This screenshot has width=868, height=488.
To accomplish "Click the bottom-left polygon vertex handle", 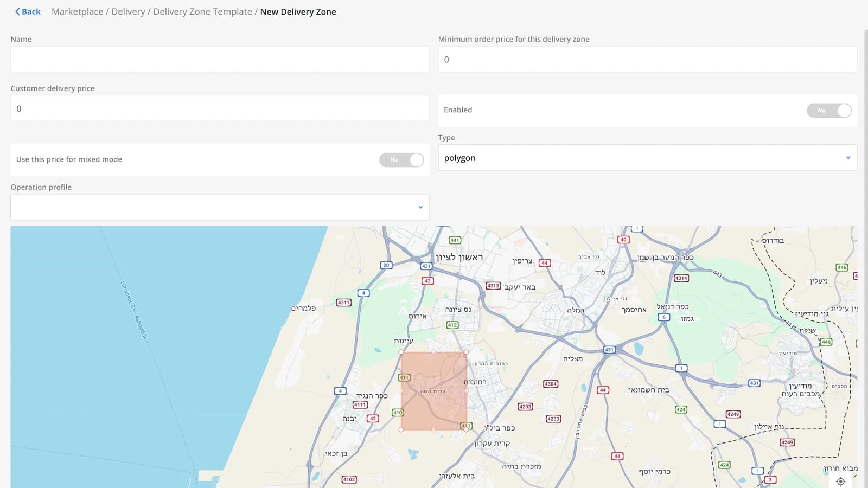I will click(x=401, y=429).
